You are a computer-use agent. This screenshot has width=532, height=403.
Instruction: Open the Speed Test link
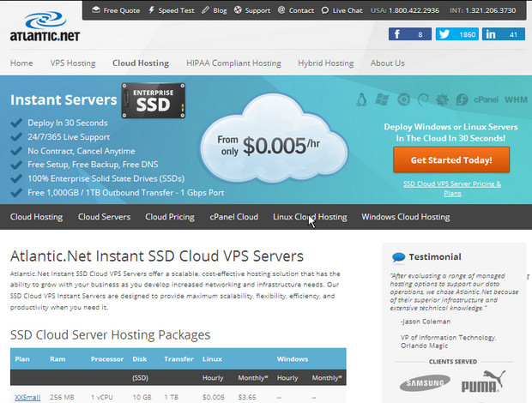click(172, 10)
